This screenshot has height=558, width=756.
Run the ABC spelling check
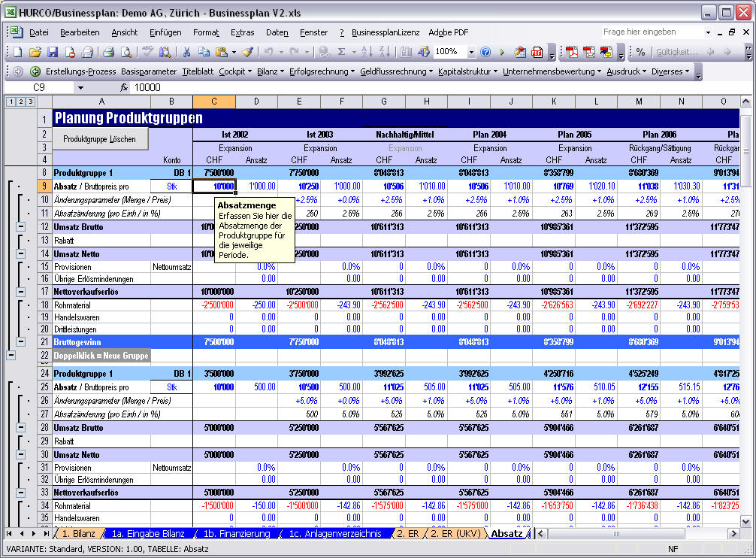[x=148, y=52]
